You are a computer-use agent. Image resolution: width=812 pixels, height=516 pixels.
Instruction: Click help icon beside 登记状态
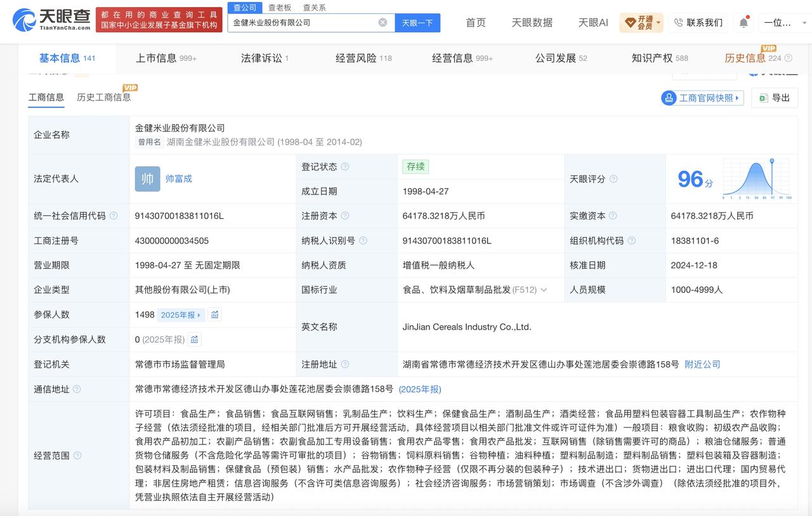click(345, 167)
